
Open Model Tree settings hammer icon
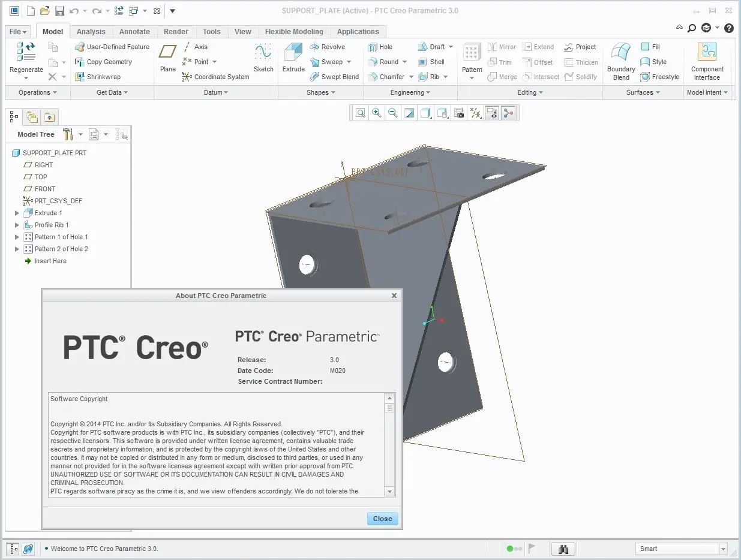[x=67, y=134]
